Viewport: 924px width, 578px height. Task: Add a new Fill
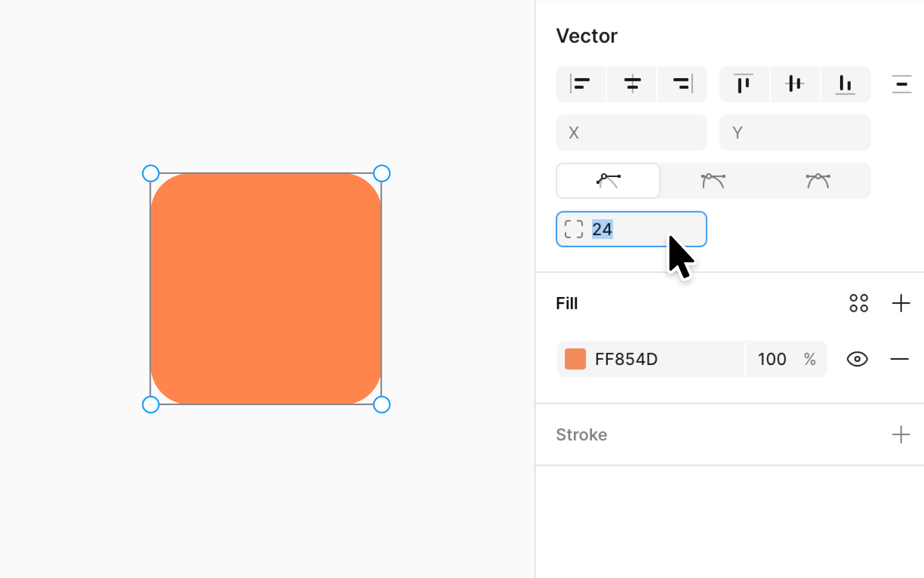tap(902, 303)
